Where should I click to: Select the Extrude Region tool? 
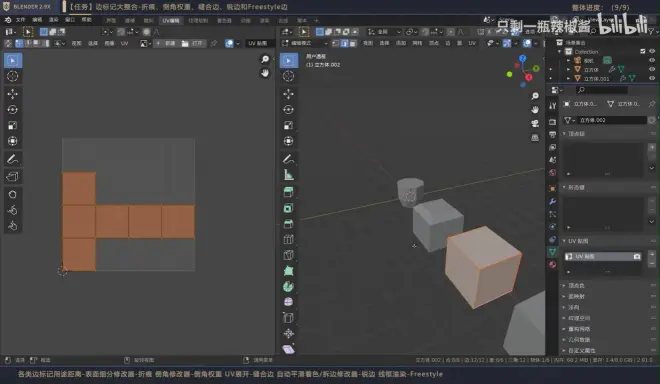(x=289, y=192)
